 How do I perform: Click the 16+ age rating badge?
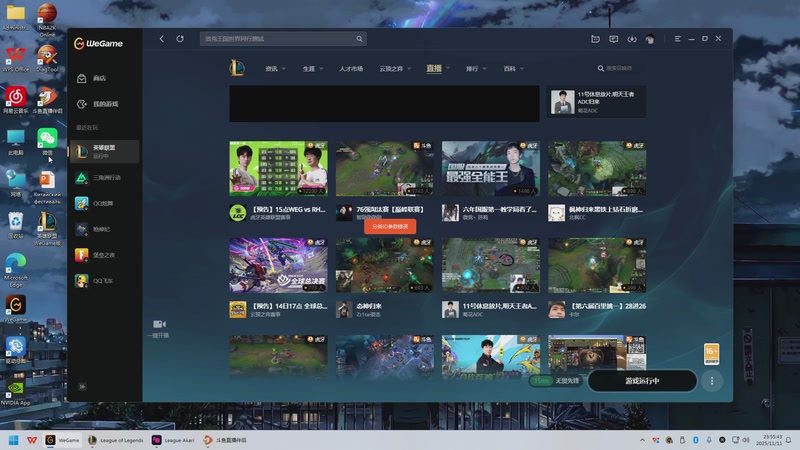pos(711,354)
